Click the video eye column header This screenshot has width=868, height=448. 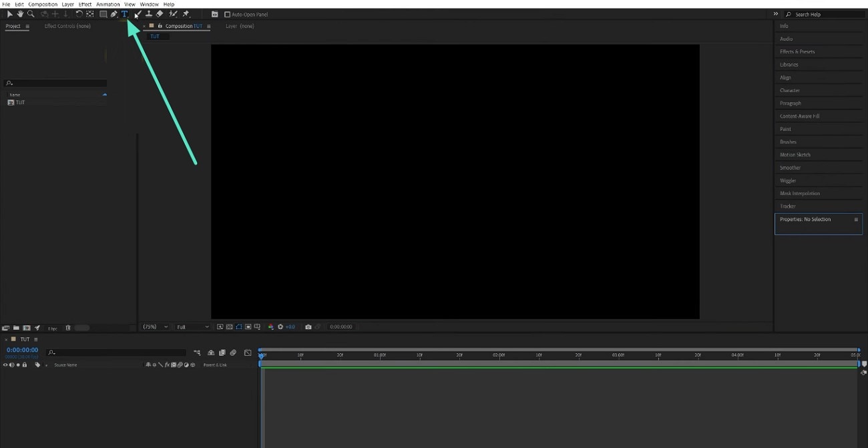(x=5, y=365)
